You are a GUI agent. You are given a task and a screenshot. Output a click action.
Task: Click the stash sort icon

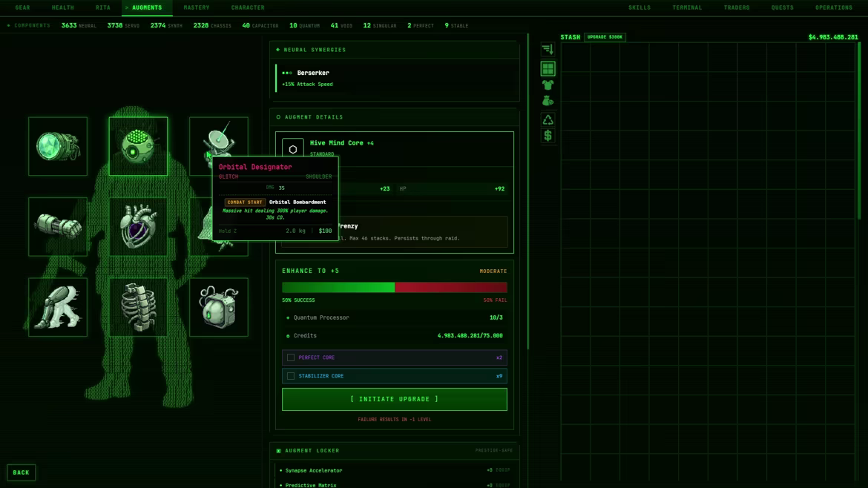(x=548, y=50)
